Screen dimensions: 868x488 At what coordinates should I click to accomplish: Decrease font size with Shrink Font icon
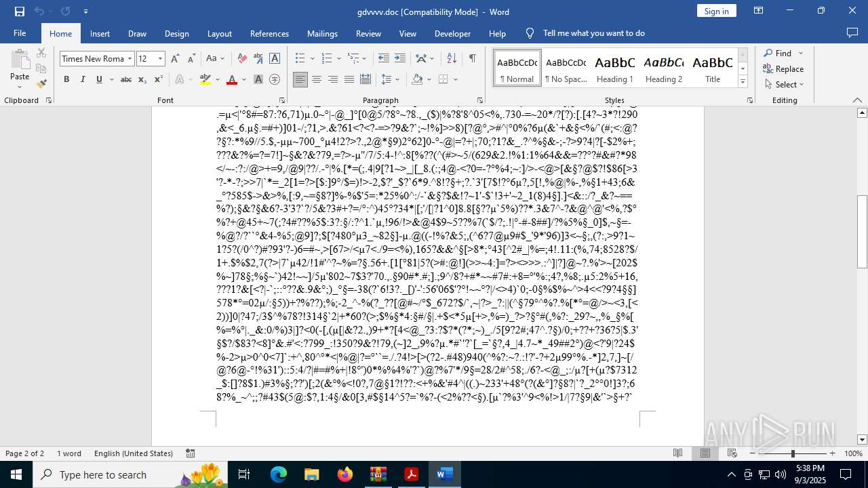point(191,59)
